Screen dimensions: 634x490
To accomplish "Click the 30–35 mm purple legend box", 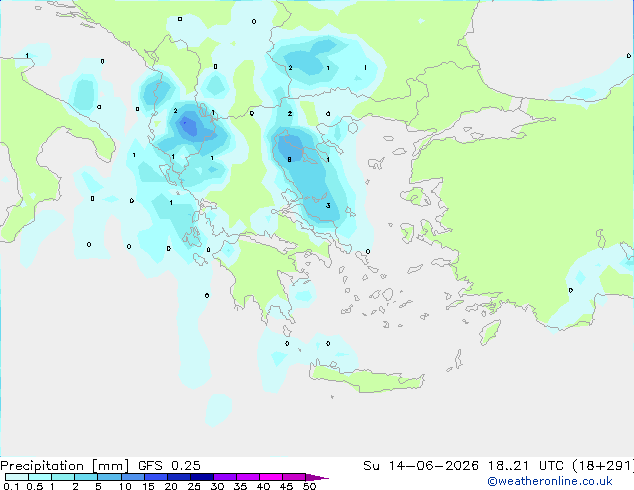I will [x=224, y=477].
